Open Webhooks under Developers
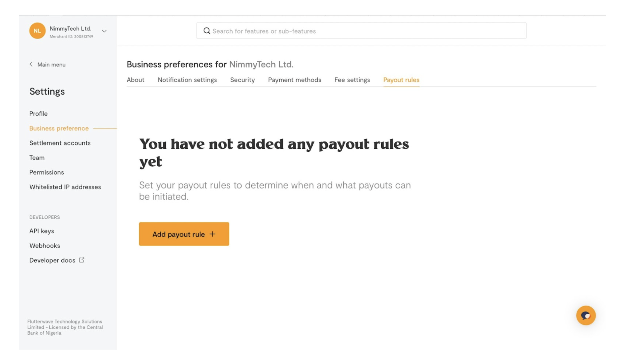Image resolution: width=622 pixels, height=364 pixels. tap(45, 246)
